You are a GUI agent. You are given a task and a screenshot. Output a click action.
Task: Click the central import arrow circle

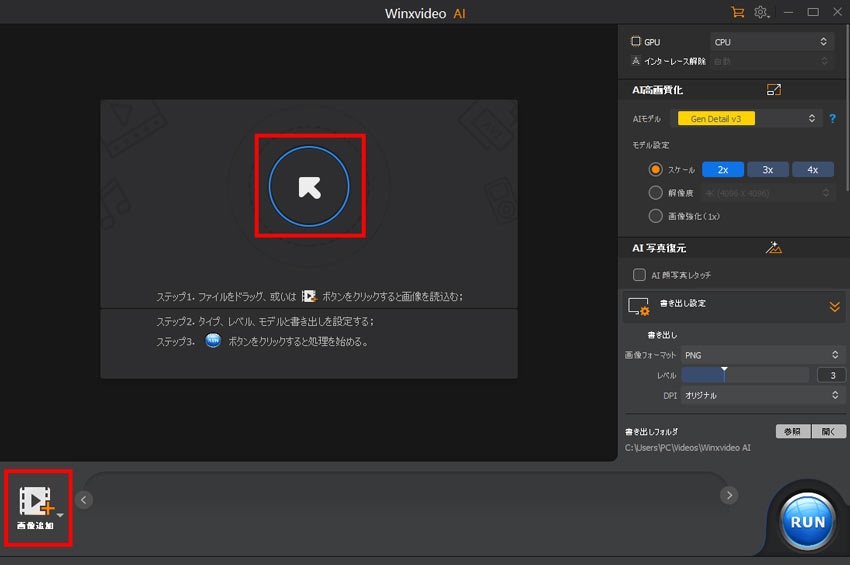coord(309,186)
